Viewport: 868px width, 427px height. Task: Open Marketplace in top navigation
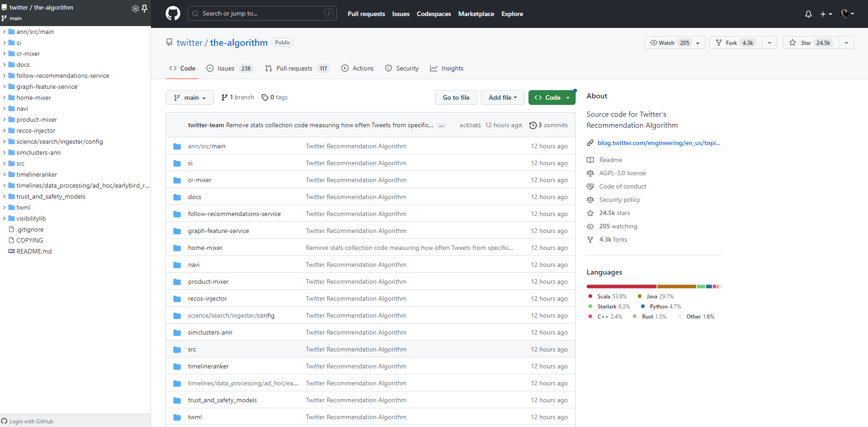point(476,14)
